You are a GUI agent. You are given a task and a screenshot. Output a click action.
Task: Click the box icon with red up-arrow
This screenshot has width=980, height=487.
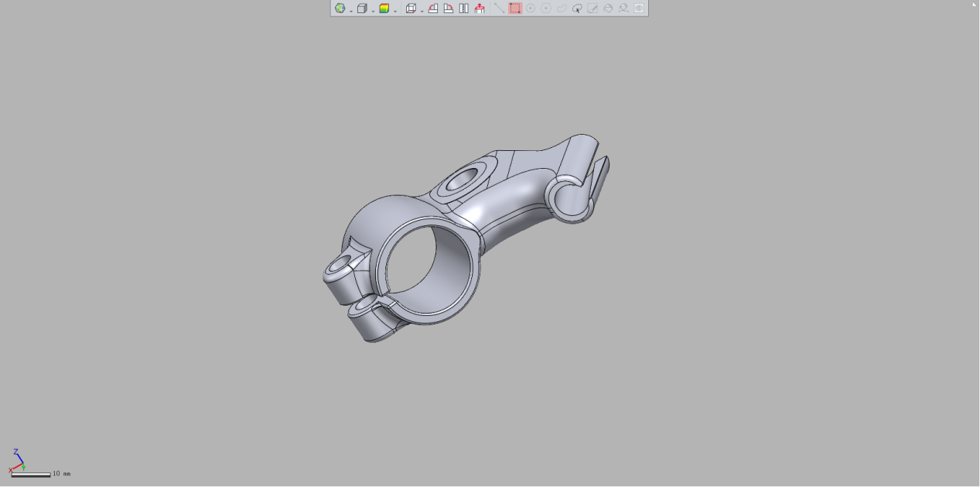tap(480, 9)
